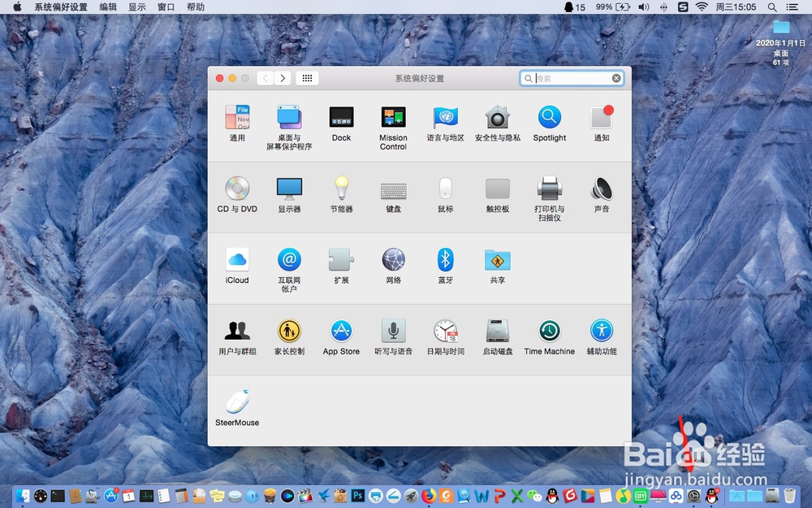Open the 通用 (General) preference pane

coord(237,124)
